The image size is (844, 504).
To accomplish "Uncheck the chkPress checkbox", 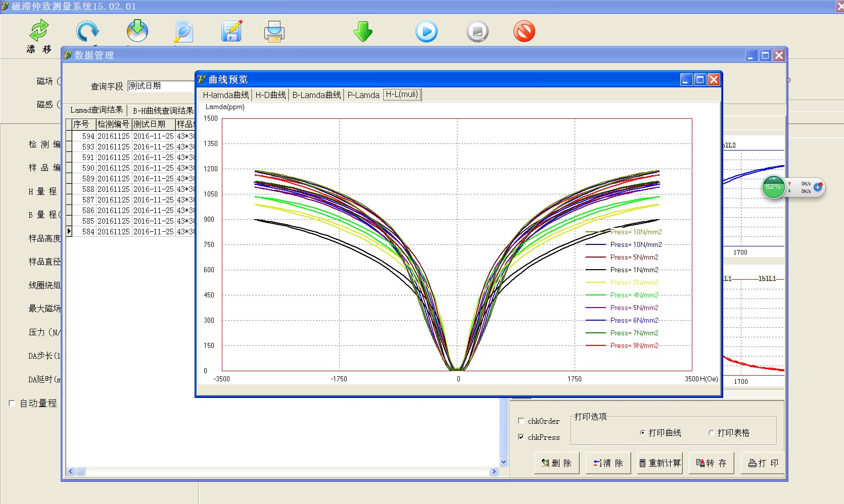I will click(x=521, y=437).
